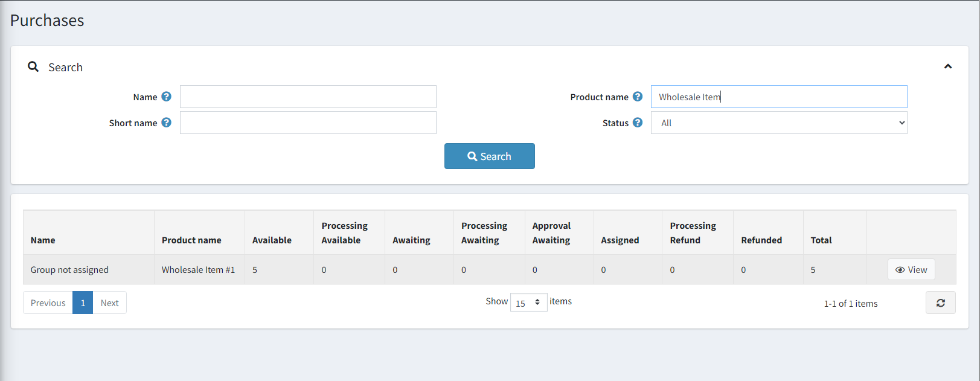Open the Status dropdown
The height and width of the screenshot is (381, 980).
tap(778, 123)
